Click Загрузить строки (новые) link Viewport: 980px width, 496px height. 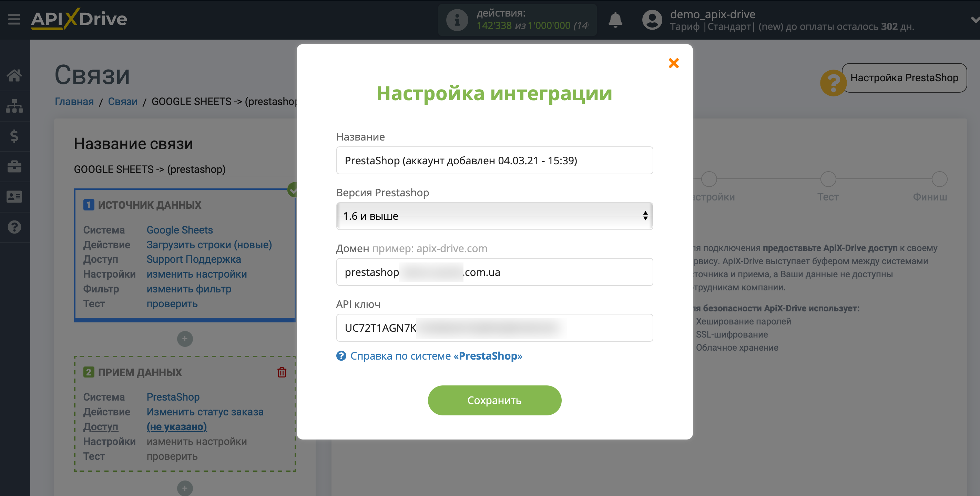(209, 245)
